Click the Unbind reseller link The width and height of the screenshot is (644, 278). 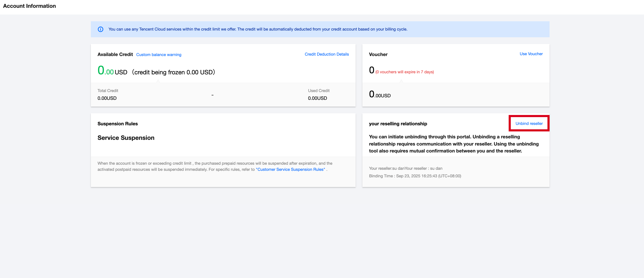pos(529,123)
